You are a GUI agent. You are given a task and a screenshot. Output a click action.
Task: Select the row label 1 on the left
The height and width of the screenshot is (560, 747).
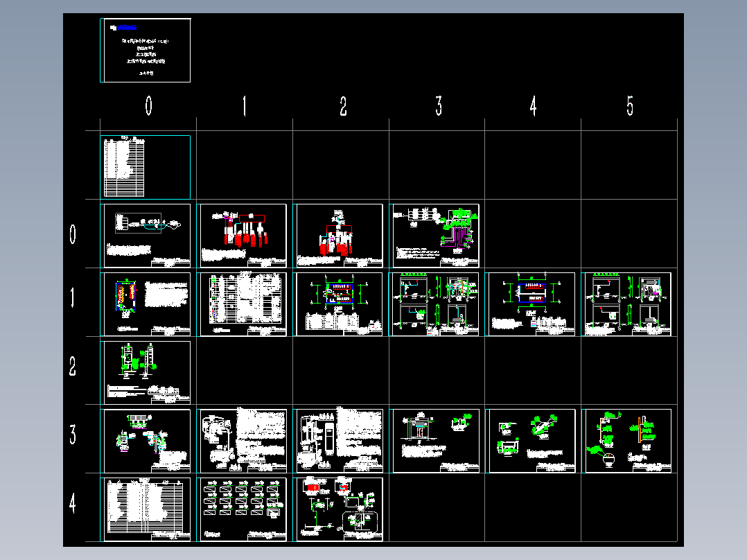(x=72, y=298)
